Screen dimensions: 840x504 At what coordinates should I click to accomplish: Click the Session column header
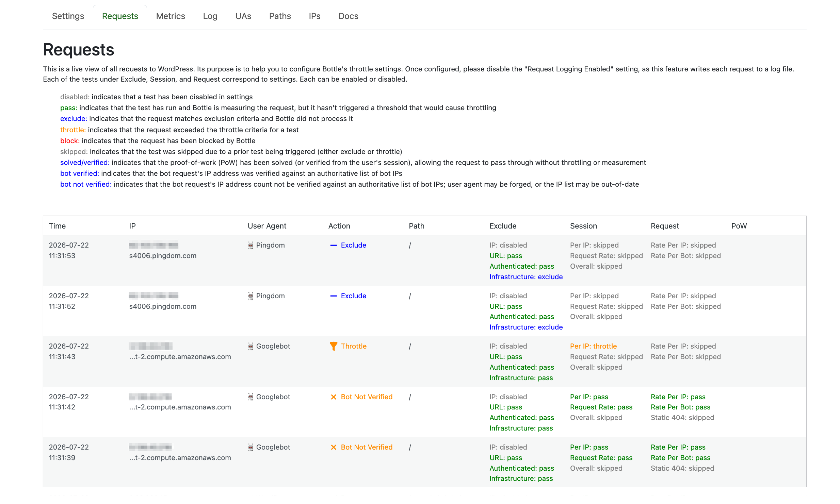coord(583,226)
